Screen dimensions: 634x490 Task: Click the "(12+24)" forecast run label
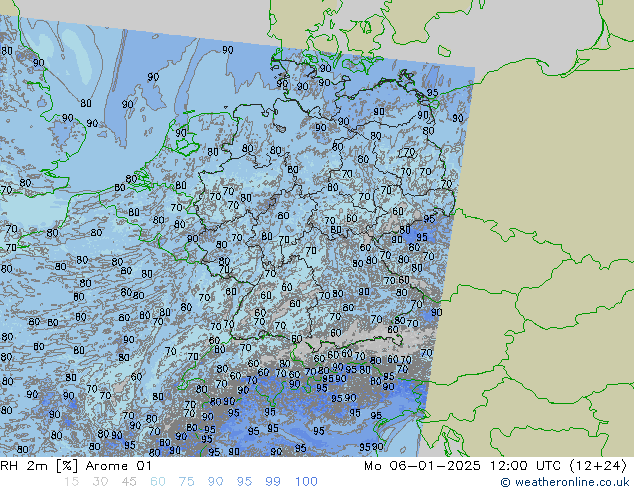coord(598,466)
